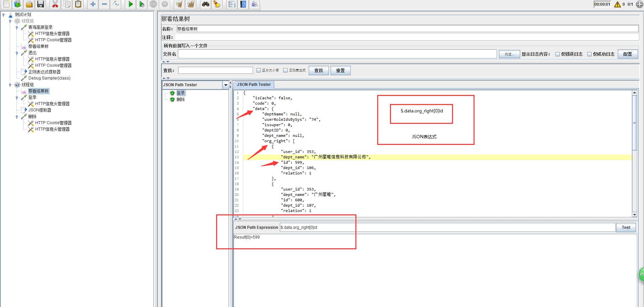Screen dimensions: 644x307
Task: Click the running threads round icon
Action: tap(640, 4)
